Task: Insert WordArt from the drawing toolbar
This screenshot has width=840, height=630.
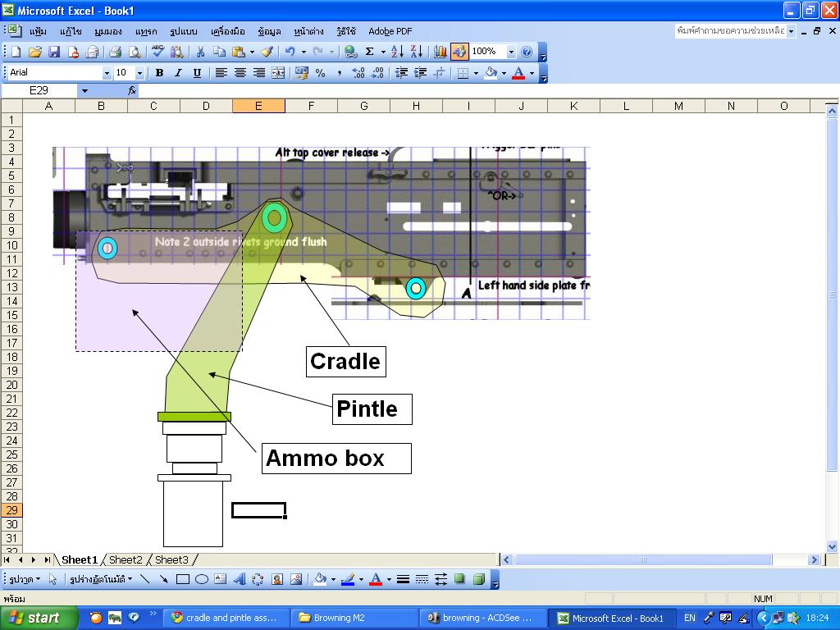Action: click(x=239, y=579)
